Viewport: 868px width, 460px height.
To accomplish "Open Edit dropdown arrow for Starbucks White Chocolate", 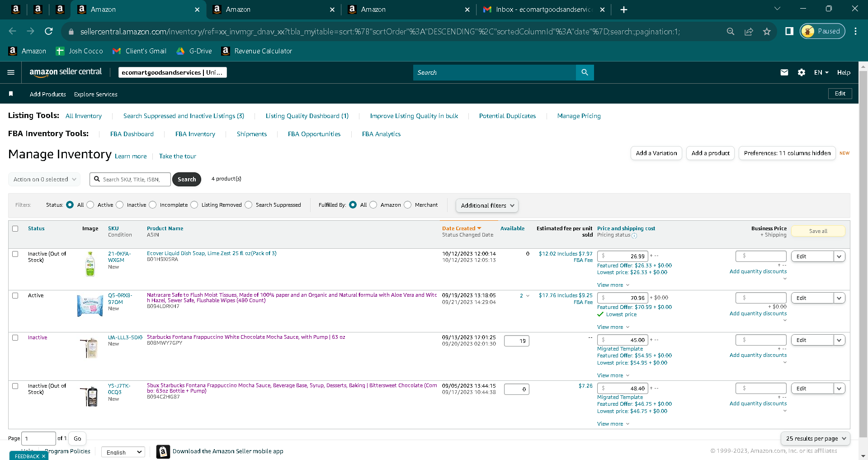I will 840,340.
